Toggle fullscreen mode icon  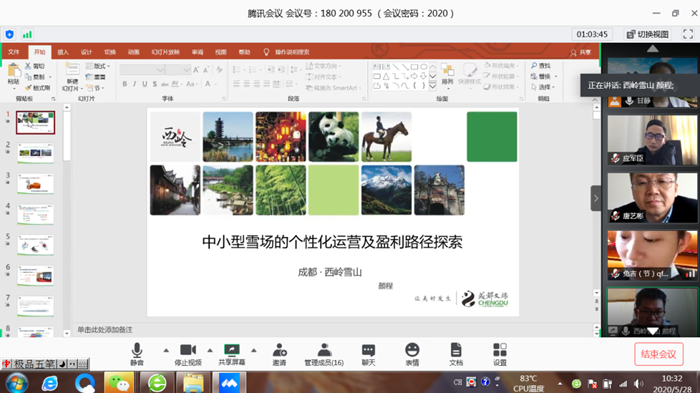688,34
